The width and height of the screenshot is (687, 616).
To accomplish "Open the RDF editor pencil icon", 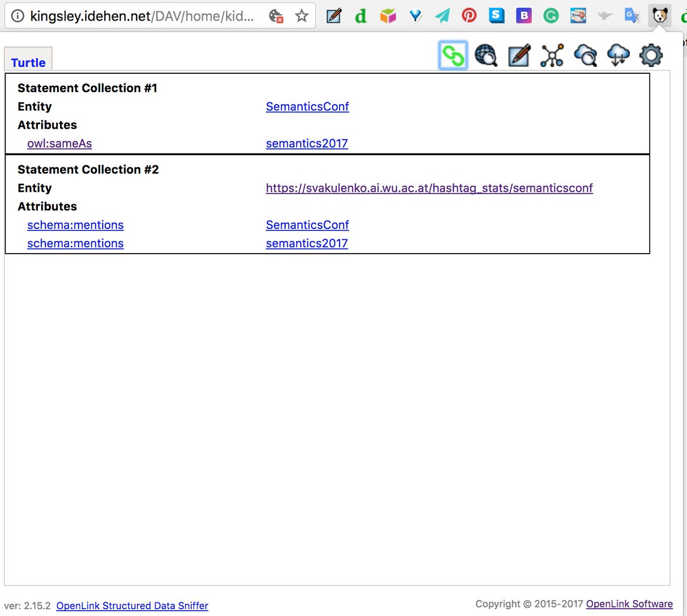I will (519, 55).
